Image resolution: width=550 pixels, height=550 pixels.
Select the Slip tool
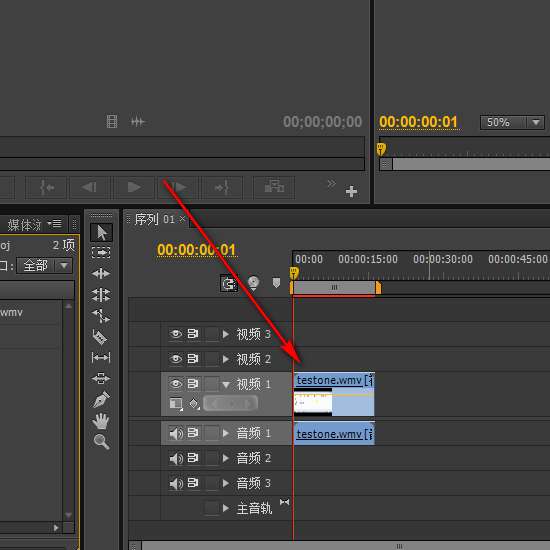(101, 358)
